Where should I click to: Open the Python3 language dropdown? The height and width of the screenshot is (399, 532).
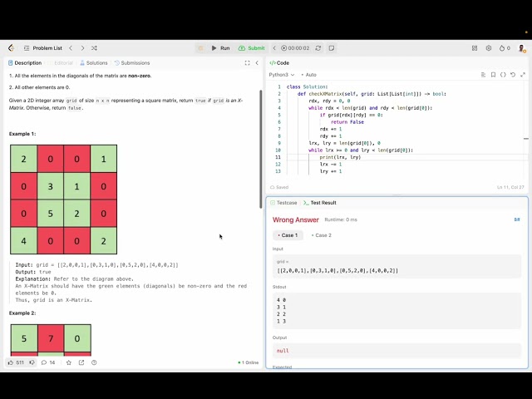click(282, 75)
